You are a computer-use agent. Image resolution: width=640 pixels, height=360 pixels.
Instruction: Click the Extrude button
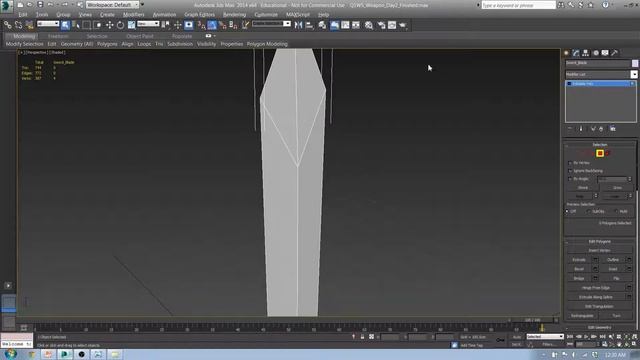click(x=579, y=260)
